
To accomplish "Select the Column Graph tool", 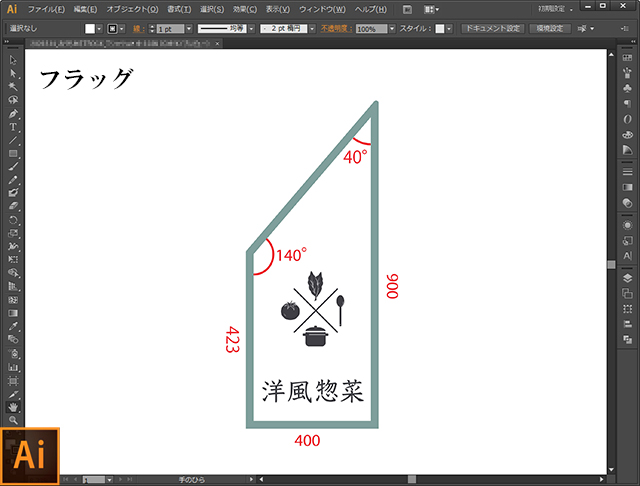I will (13, 367).
